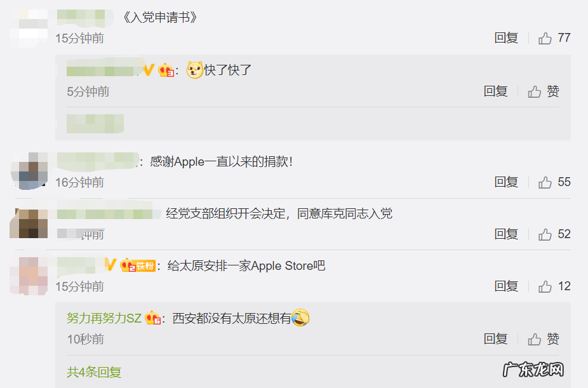Like the 感谢Apple一直以来的捐款 comment
This screenshot has width=588, height=388.
(x=554, y=182)
